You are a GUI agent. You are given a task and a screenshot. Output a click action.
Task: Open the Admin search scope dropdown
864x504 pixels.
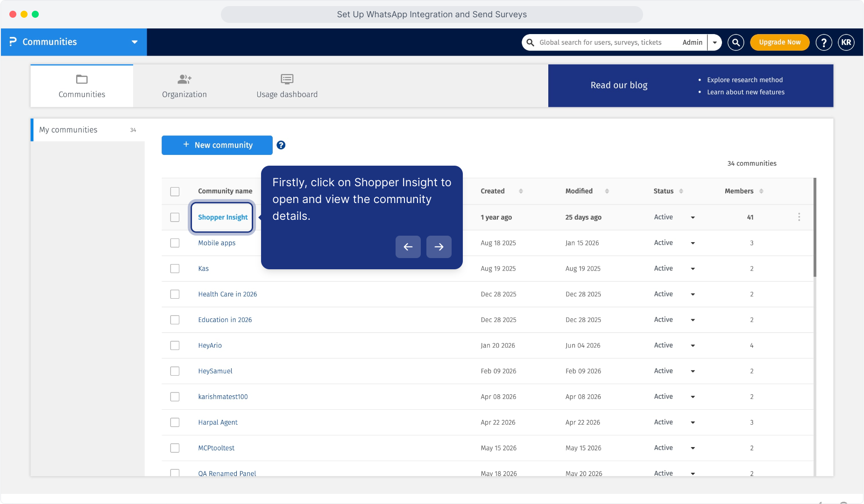pos(715,42)
